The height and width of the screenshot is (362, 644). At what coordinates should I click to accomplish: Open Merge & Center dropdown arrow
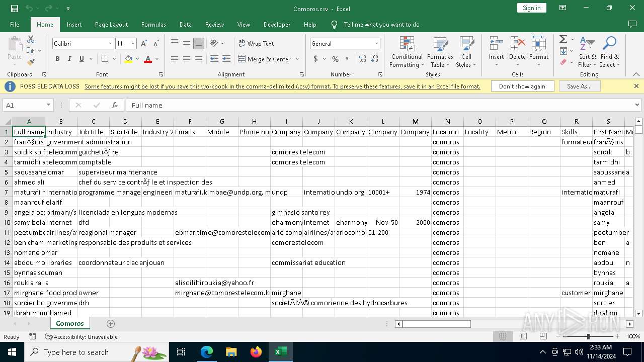(296, 59)
